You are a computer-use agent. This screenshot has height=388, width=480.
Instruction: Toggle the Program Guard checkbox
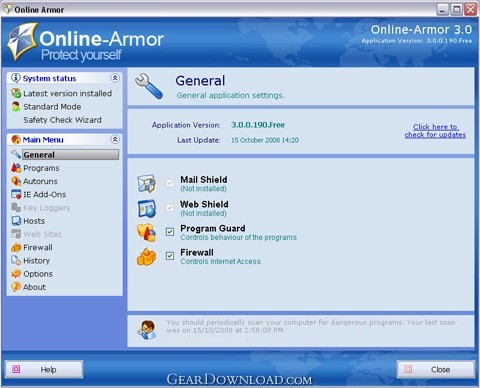tap(170, 232)
